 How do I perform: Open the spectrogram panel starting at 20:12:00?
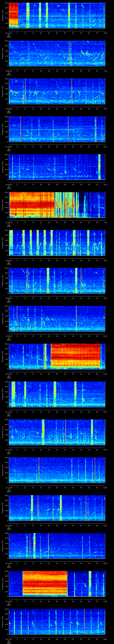pyautogui.click(x=57, y=432)
